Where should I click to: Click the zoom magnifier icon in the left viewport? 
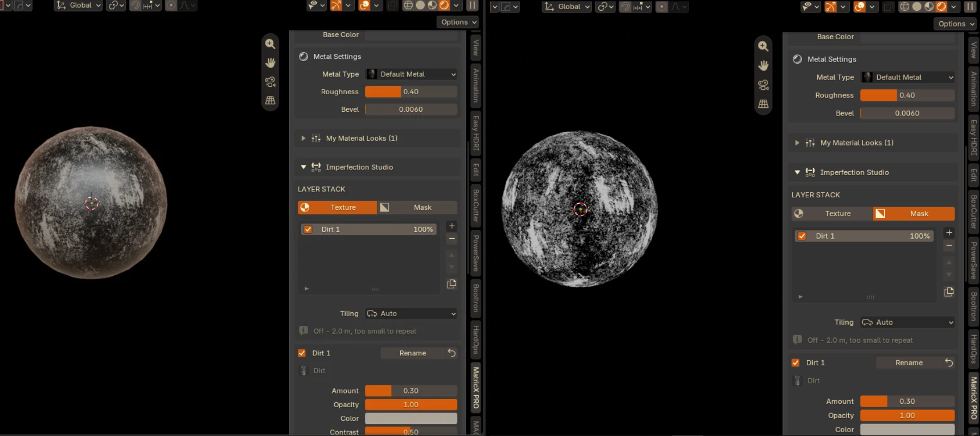270,44
